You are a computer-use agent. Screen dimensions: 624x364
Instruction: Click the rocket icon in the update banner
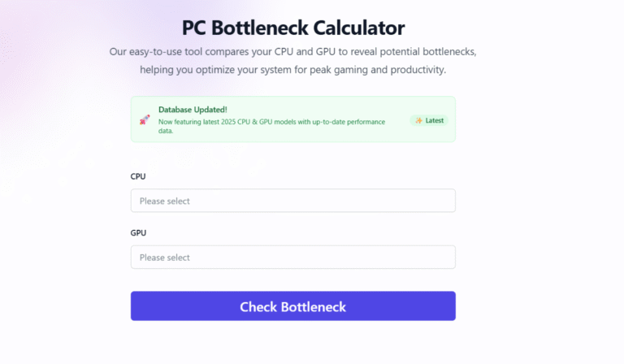click(x=145, y=119)
